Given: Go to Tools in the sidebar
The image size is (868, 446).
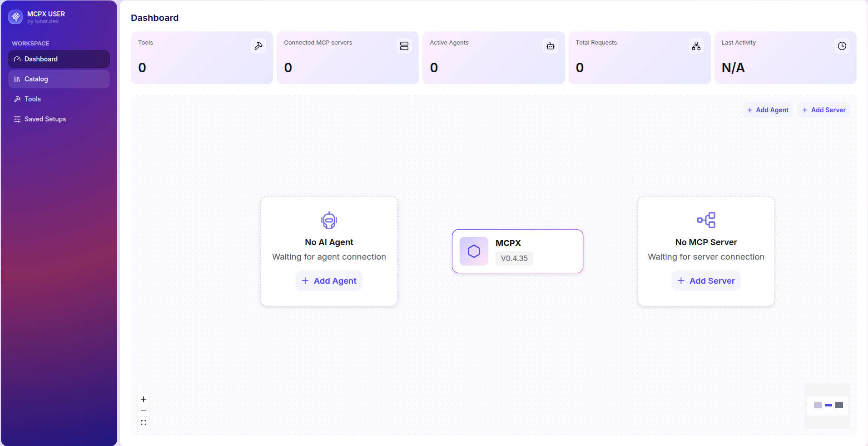Looking at the screenshot, I should click(59, 99).
